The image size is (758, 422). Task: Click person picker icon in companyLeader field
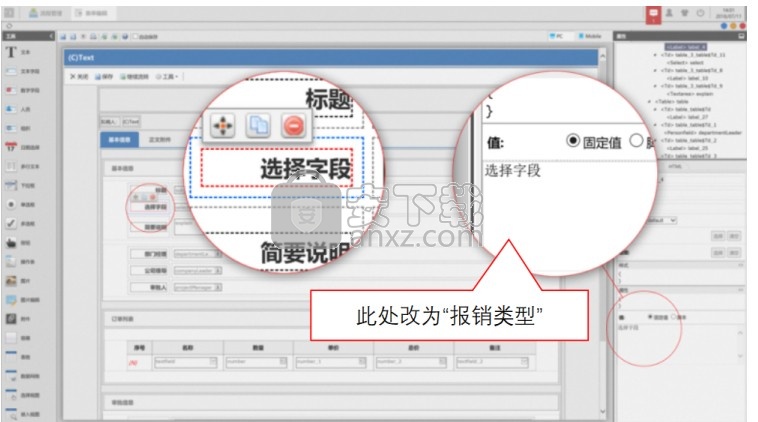click(218, 271)
